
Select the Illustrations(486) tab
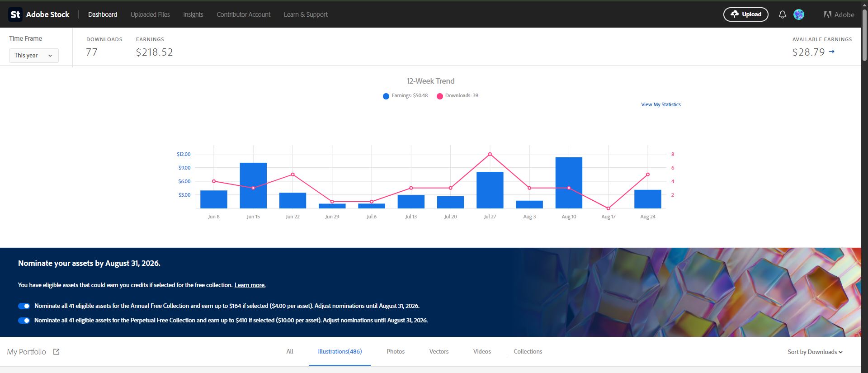[340, 351]
